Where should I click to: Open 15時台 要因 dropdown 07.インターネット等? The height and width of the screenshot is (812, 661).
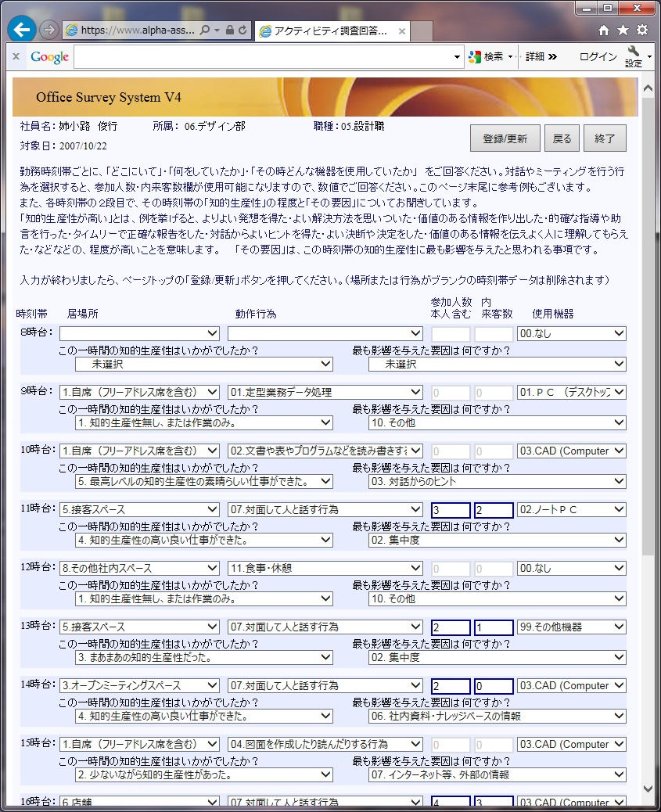(x=498, y=774)
